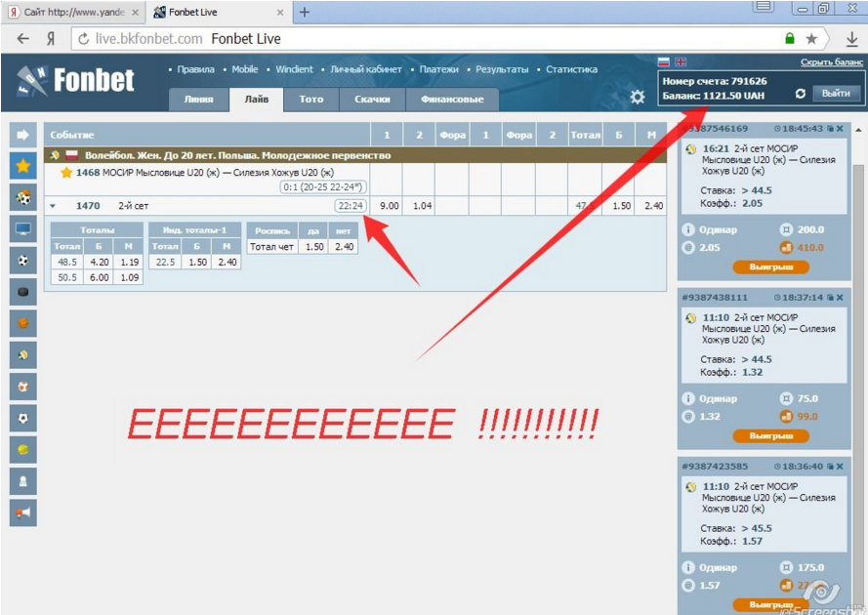This screenshot has width=868, height=615.
Task: Click the Fonbet logo
Action: coord(75,80)
